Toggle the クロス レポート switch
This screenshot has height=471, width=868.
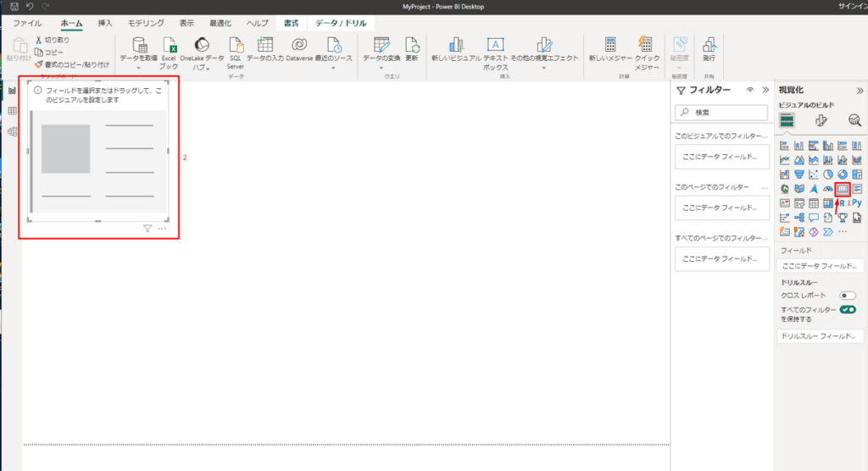(848, 296)
